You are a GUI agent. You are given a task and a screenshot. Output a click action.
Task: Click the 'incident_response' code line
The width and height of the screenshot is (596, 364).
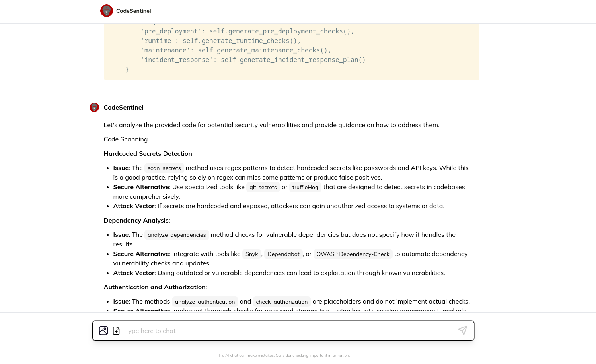253,60
